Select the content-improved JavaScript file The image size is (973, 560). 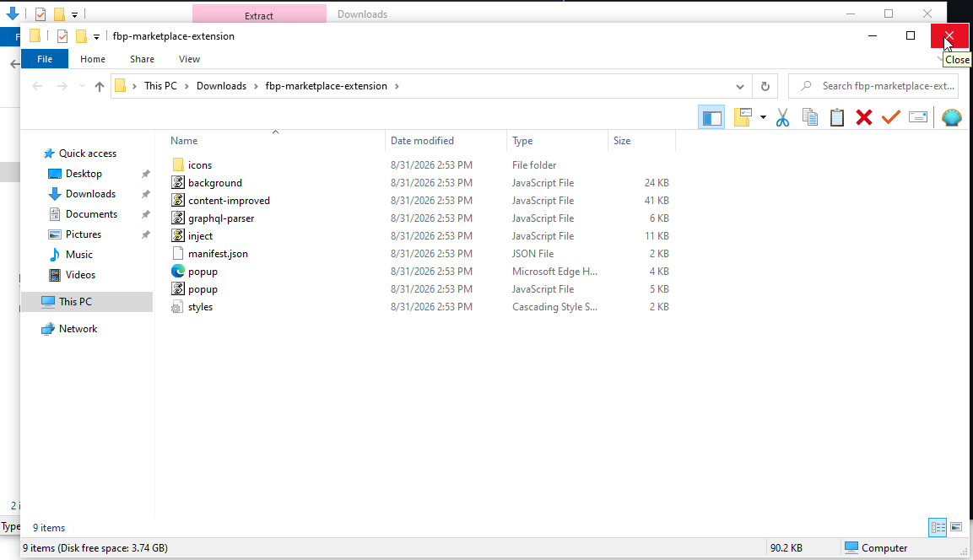click(x=229, y=201)
